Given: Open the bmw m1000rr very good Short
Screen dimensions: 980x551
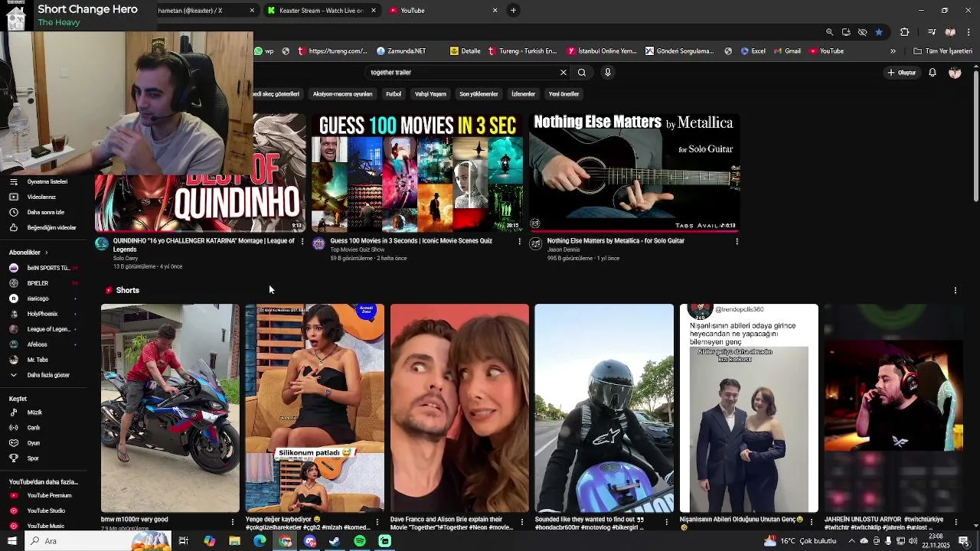Looking at the screenshot, I should 170,408.
